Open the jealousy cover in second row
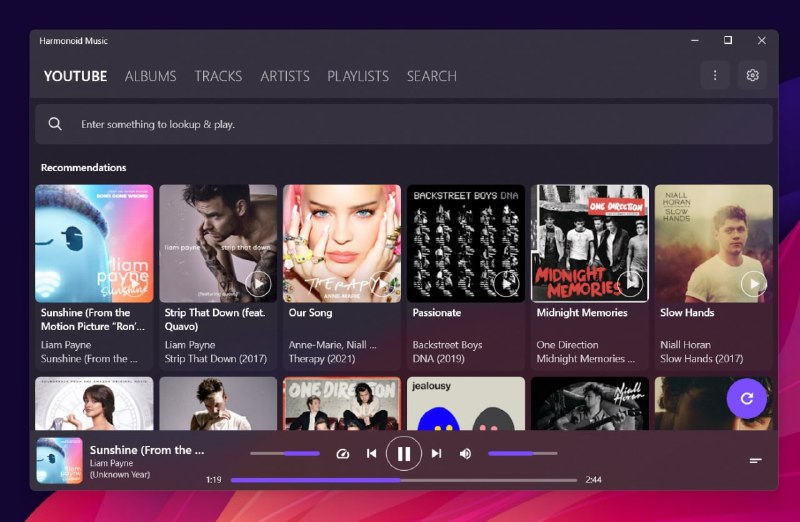800x522 pixels. coord(466,404)
